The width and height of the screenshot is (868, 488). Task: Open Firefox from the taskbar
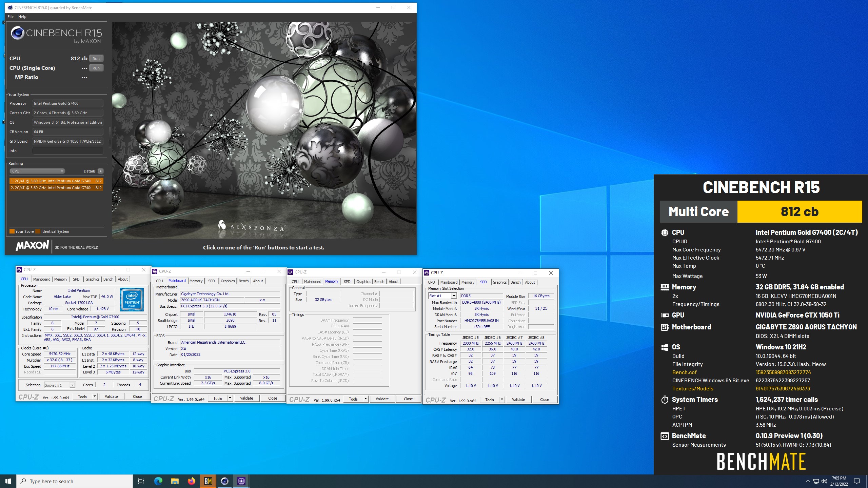tap(191, 481)
